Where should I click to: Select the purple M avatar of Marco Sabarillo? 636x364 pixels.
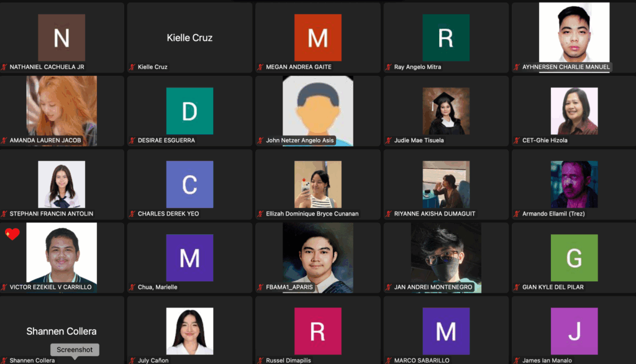pos(445,331)
